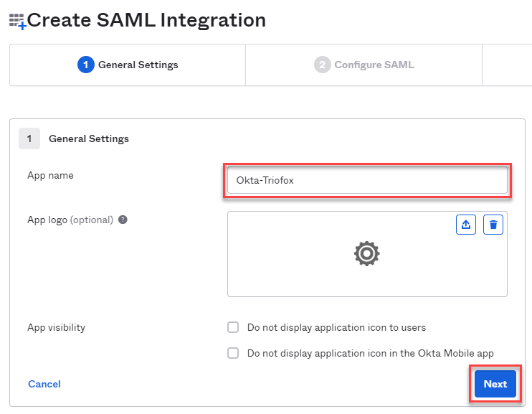The height and width of the screenshot is (414, 532).
Task: Click the 'App logo (optional)' label
Action: click(x=70, y=220)
